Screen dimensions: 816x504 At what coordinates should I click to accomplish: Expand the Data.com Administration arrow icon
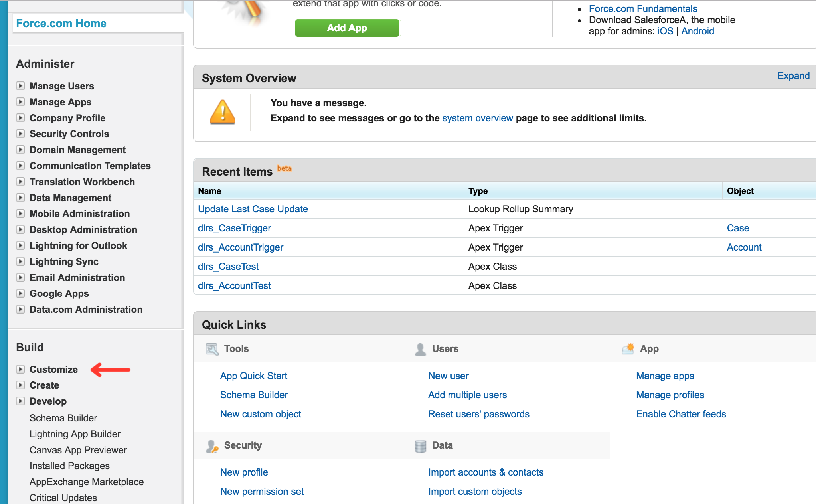point(20,309)
